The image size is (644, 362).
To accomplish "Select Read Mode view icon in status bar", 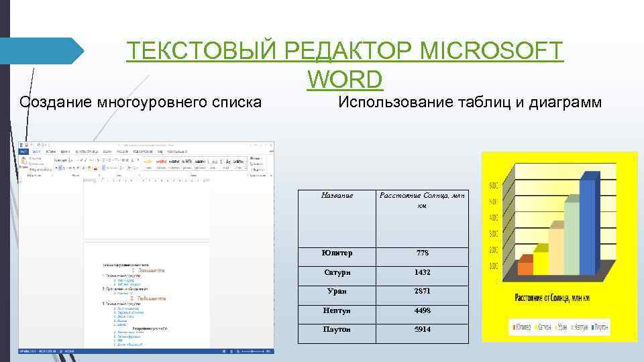I will point(224,351).
